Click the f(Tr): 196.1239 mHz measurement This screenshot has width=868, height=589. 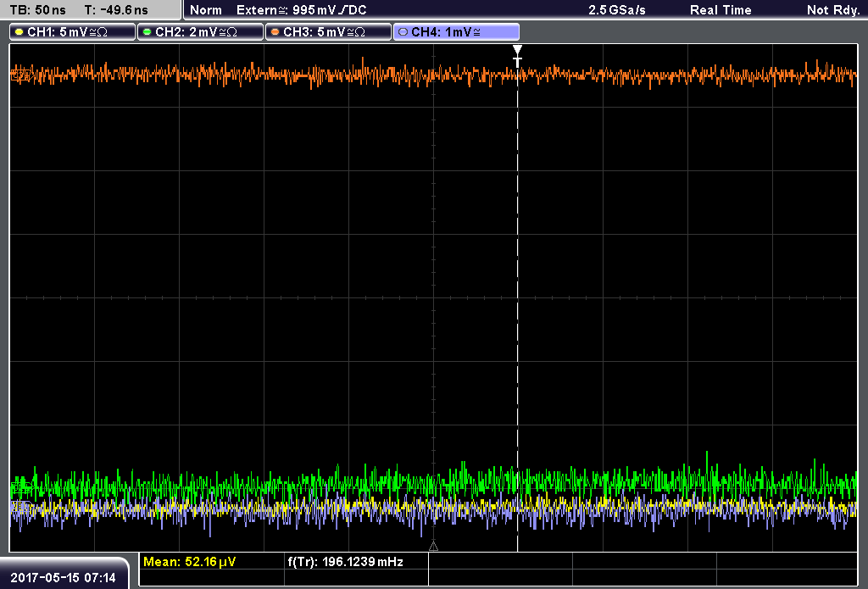pyautogui.click(x=346, y=562)
